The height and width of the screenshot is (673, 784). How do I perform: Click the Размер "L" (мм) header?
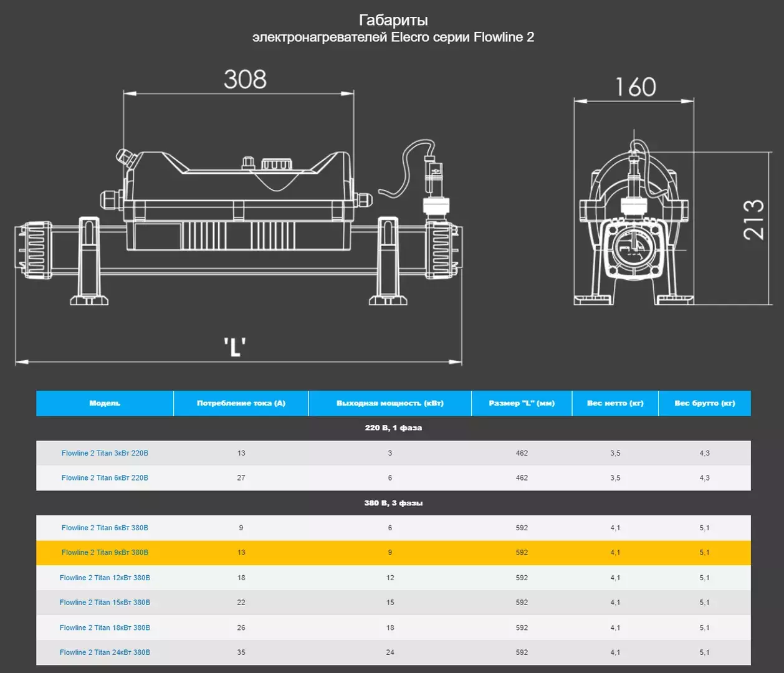522,403
